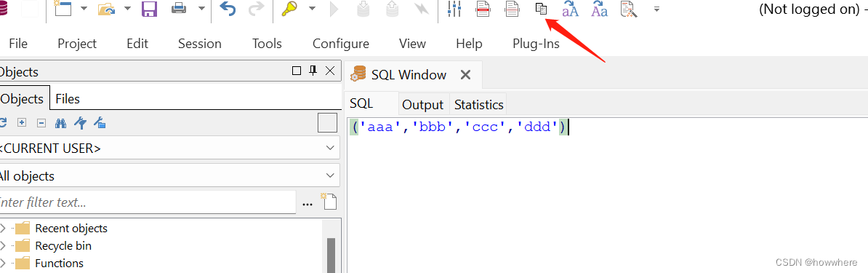Open the View menu
Image resolution: width=868 pixels, height=273 pixels.
tap(412, 43)
